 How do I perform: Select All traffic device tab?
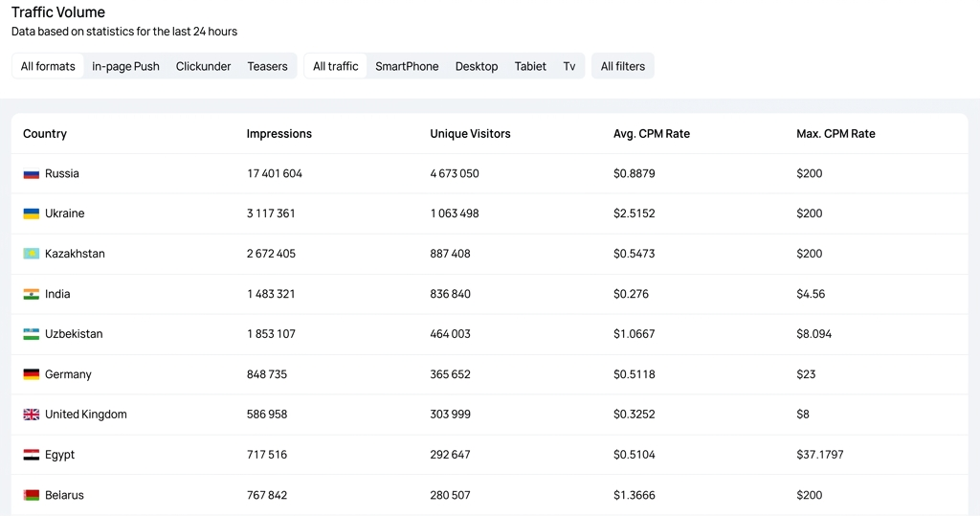(x=336, y=66)
